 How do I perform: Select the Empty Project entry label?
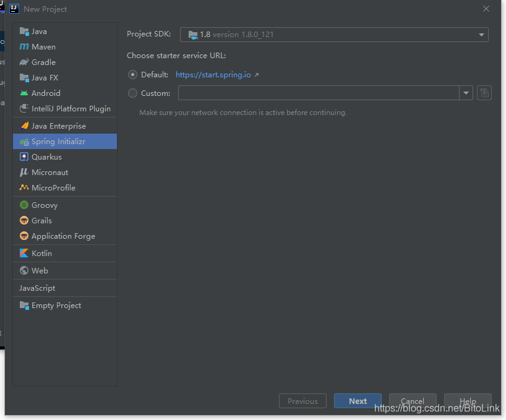coord(56,306)
